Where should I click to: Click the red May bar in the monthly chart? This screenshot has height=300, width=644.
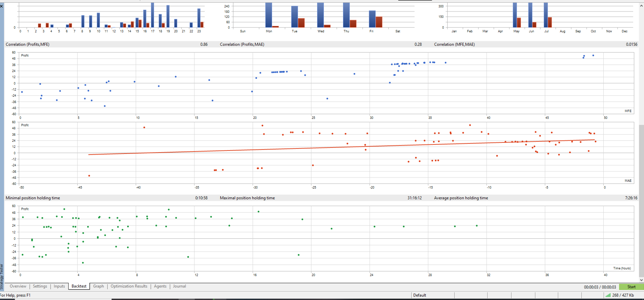519,23
